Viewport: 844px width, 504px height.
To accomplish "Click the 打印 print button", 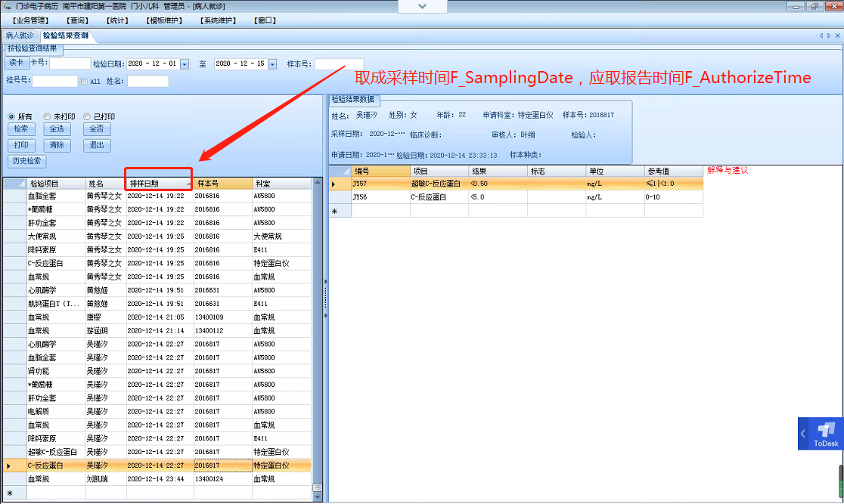I will click(21, 145).
